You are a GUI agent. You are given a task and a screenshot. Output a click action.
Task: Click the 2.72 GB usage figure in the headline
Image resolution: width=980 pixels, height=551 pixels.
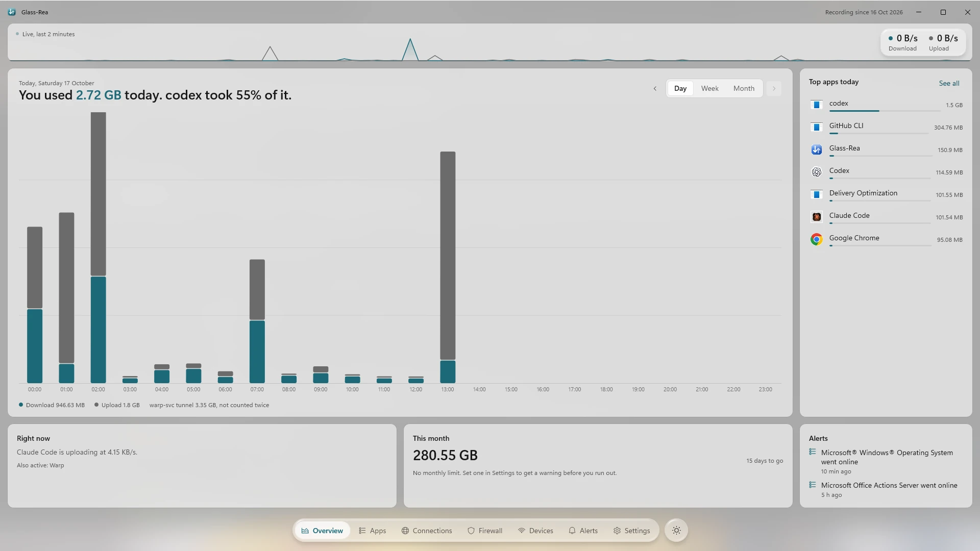click(x=99, y=95)
